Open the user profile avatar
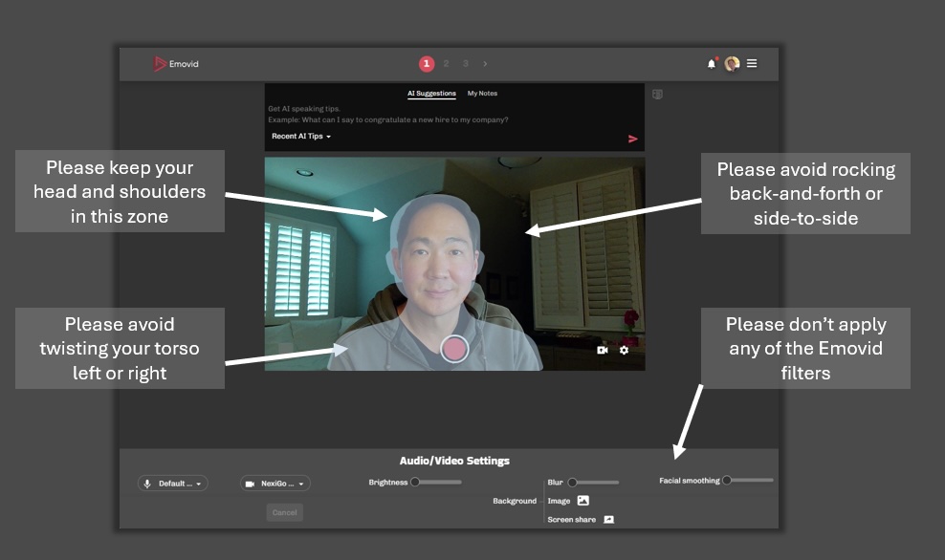945x560 pixels. click(x=733, y=64)
